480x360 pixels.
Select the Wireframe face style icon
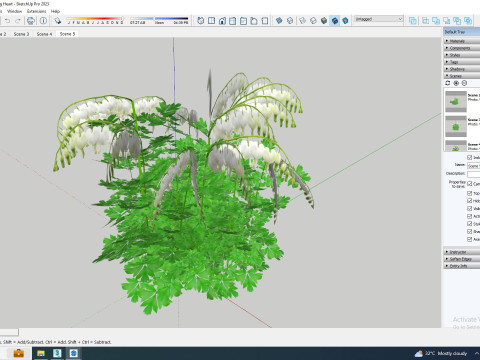point(302,21)
